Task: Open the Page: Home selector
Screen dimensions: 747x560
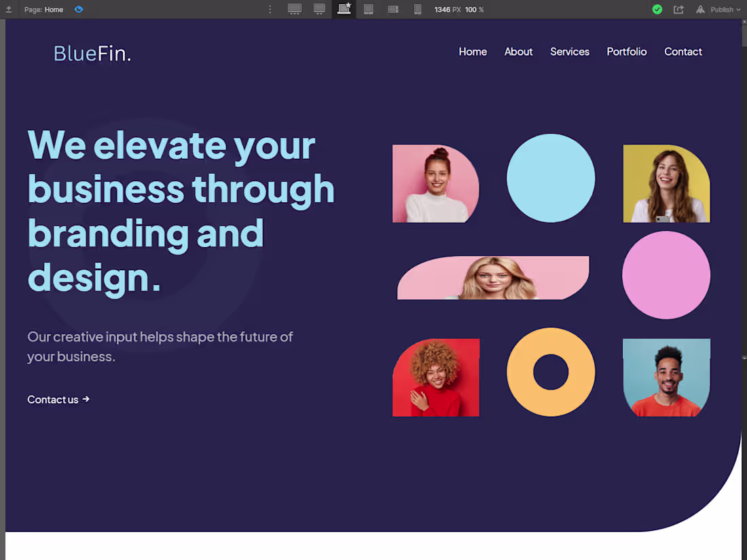Action: point(43,9)
